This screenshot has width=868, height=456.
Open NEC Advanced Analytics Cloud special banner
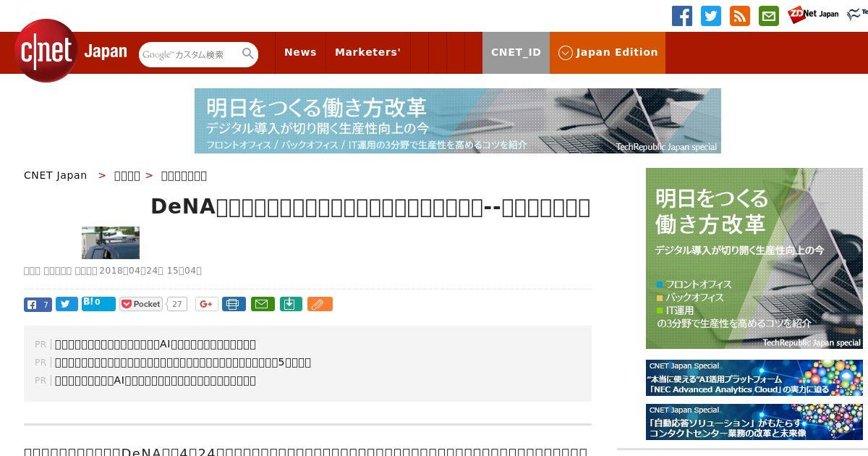pyautogui.click(x=754, y=378)
